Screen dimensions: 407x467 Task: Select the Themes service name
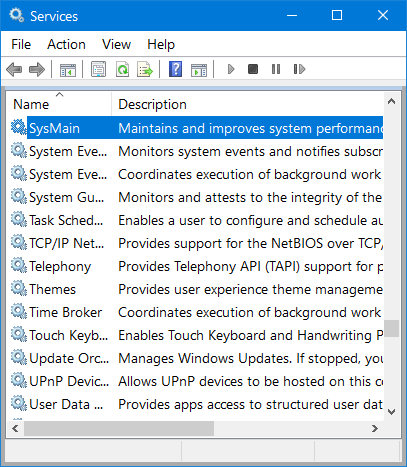pyautogui.click(x=52, y=289)
